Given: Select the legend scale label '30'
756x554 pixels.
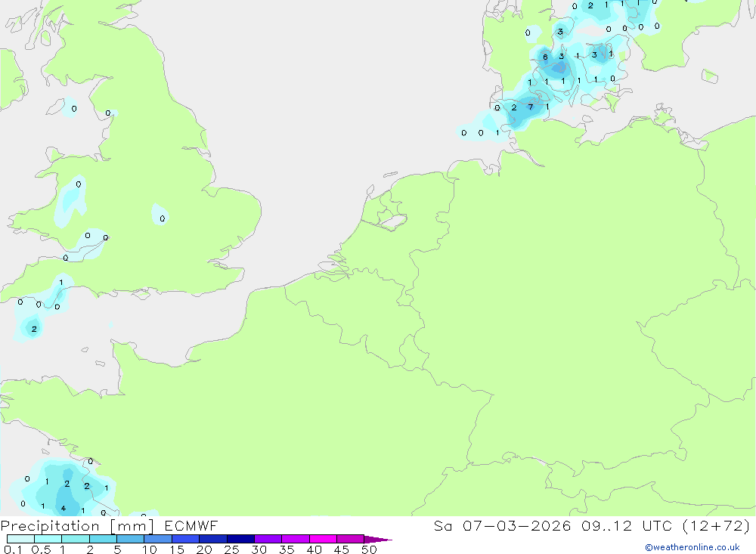Looking at the screenshot, I should click(259, 549).
